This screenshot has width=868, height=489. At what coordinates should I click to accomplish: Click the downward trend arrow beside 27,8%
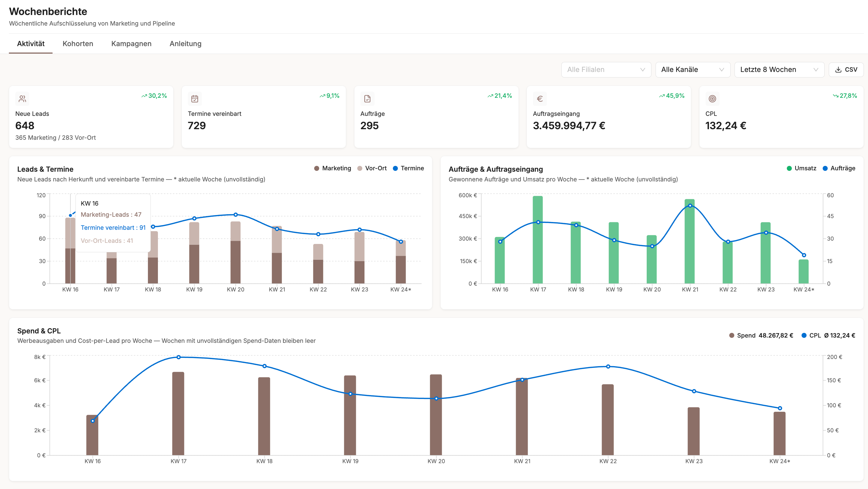pyautogui.click(x=836, y=96)
